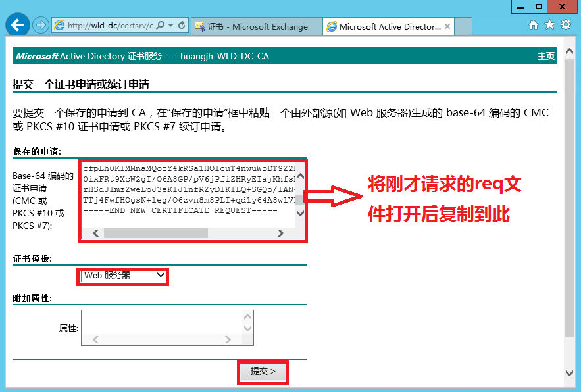Close the Microsoft Active Directory tab

447,26
